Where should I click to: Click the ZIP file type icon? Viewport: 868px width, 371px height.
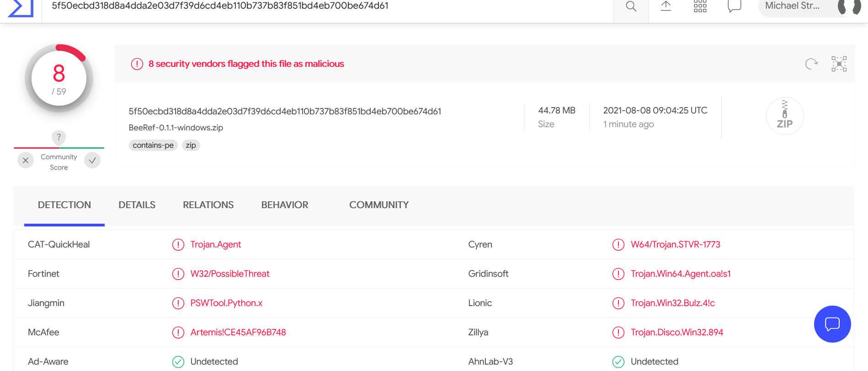pos(784,116)
